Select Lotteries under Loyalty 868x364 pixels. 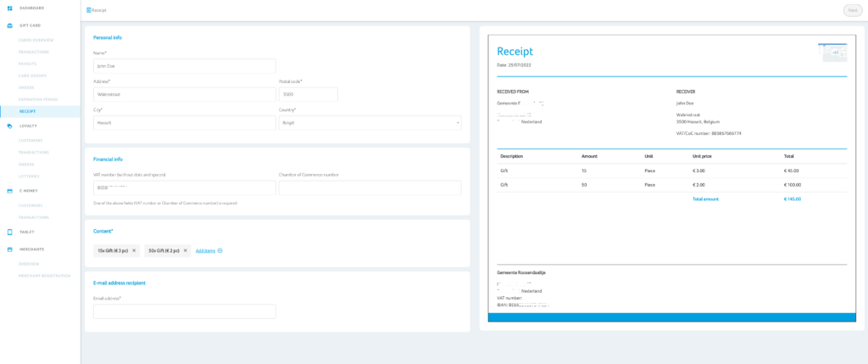(x=30, y=176)
